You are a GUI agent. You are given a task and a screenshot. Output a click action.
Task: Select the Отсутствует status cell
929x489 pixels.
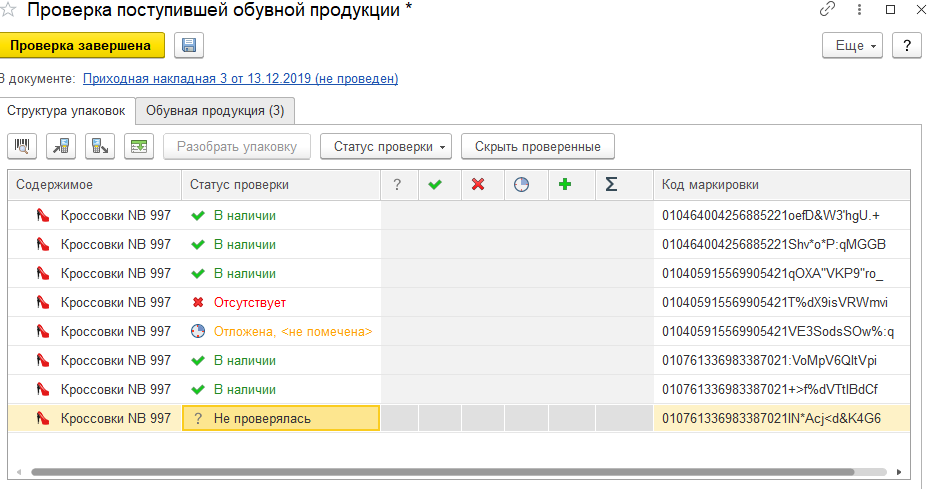281,303
